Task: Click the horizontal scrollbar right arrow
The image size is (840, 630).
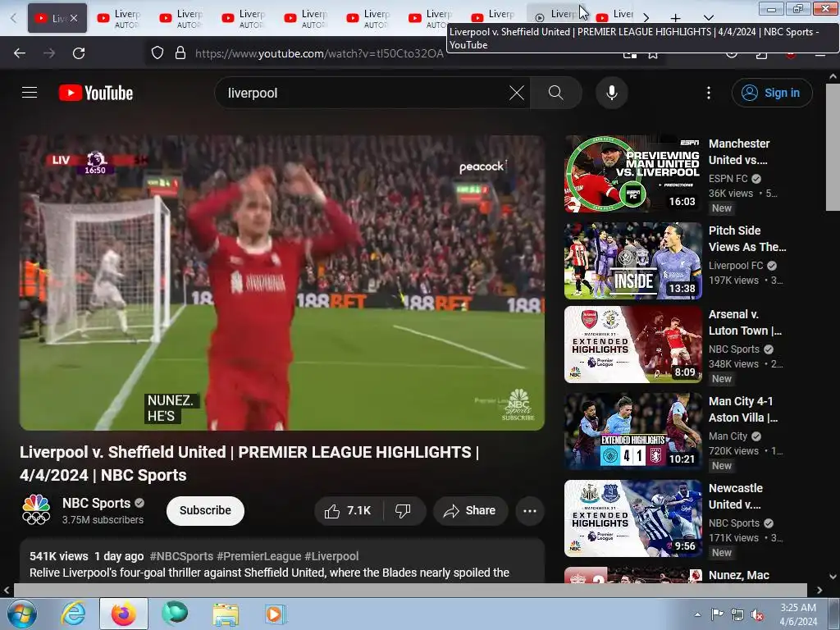Action: click(x=819, y=590)
